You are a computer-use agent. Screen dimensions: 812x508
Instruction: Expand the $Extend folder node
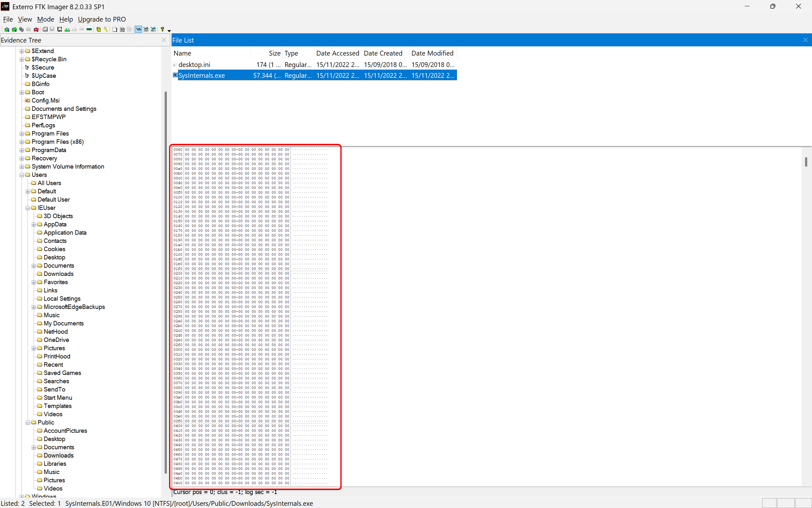click(x=22, y=51)
